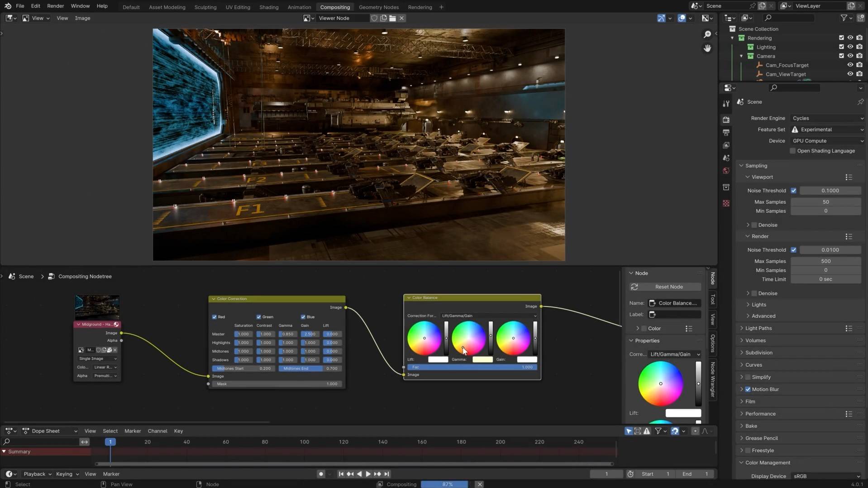Image resolution: width=868 pixels, height=488 pixels.
Task: Open the Channel menu in Dope Sheet
Action: [x=157, y=431]
